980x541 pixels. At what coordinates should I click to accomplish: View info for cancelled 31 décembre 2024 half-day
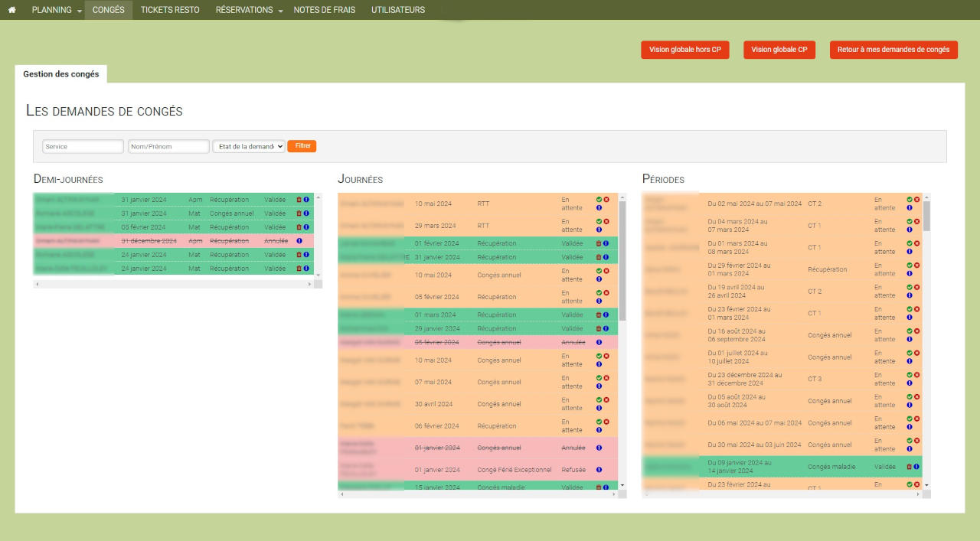tap(299, 241)
